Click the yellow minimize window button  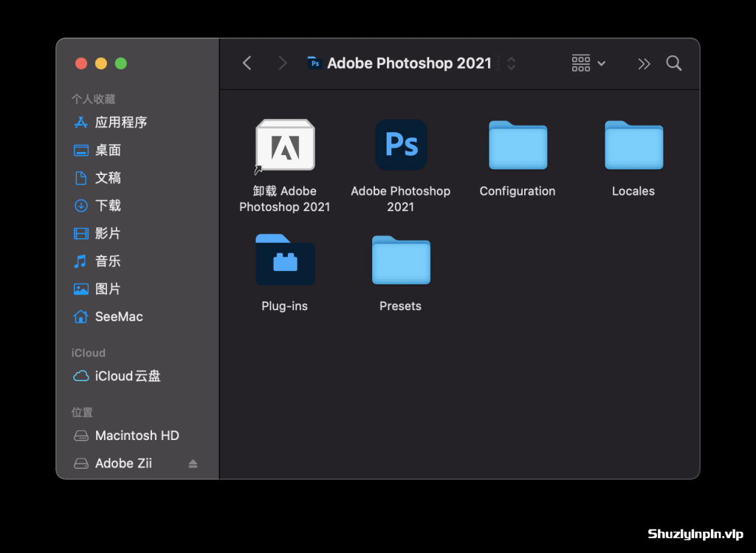[100, 63]
